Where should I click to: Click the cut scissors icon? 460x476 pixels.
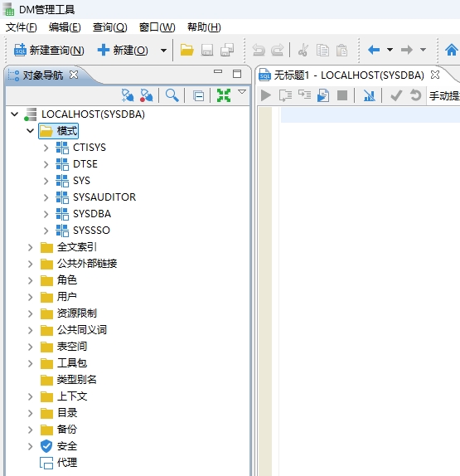pyautogui.click(x=303, y=50)
